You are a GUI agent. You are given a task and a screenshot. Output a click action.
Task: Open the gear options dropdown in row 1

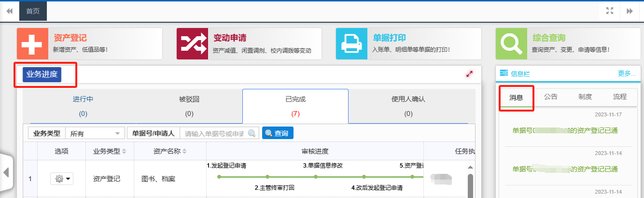coord(61,179)
